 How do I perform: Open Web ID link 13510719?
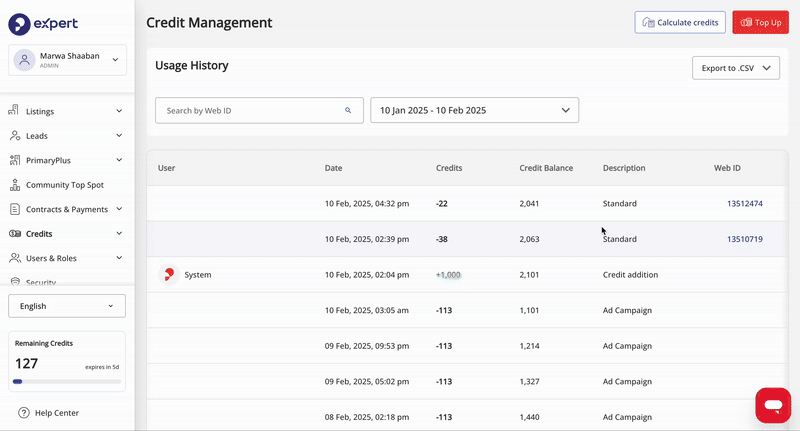coord(745,239)
